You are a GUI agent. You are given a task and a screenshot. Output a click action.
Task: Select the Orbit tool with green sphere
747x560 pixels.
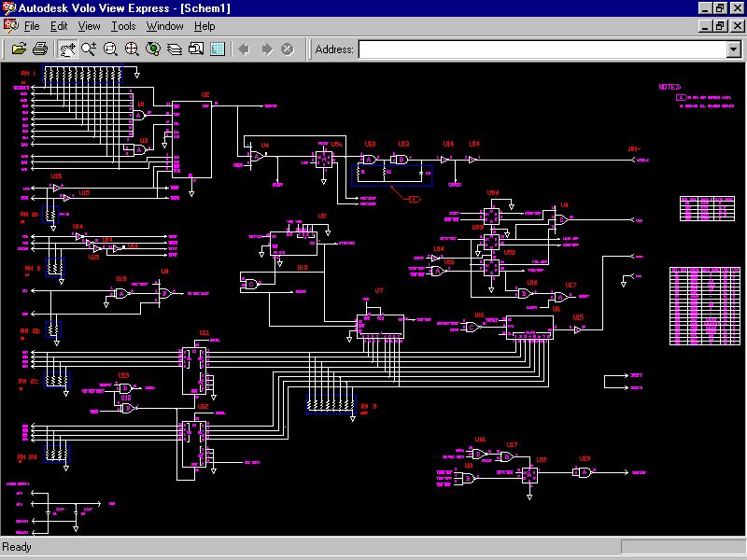pos(153,49)
